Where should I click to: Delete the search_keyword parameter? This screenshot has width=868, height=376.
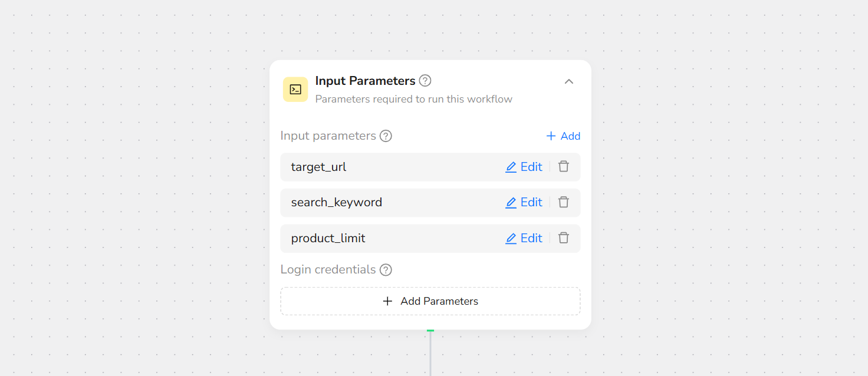tap(564, 202)
